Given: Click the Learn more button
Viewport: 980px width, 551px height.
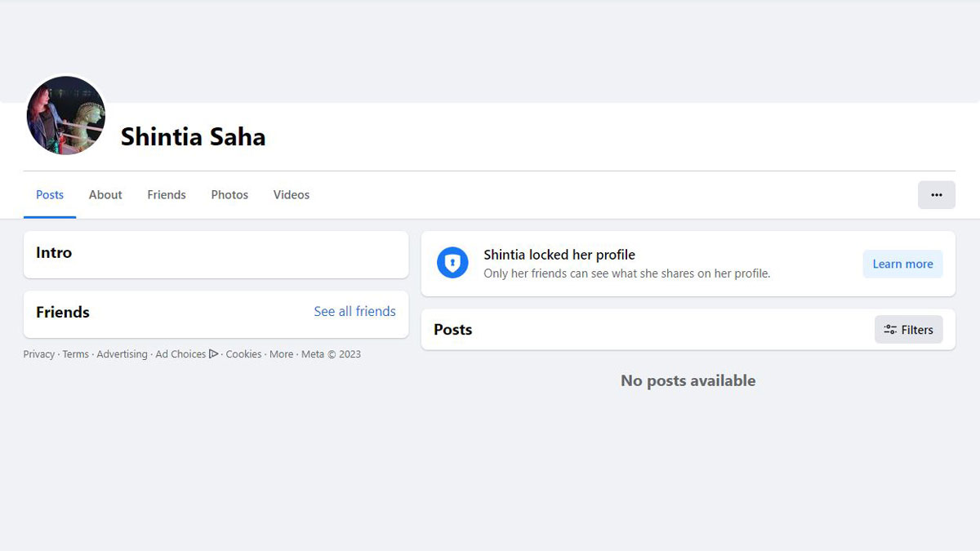Looking at the screenshot, I should coord(902,264).
